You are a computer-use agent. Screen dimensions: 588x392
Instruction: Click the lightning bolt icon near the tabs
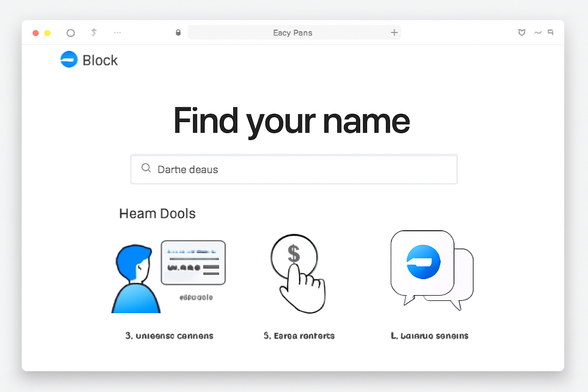pos(93,33)
